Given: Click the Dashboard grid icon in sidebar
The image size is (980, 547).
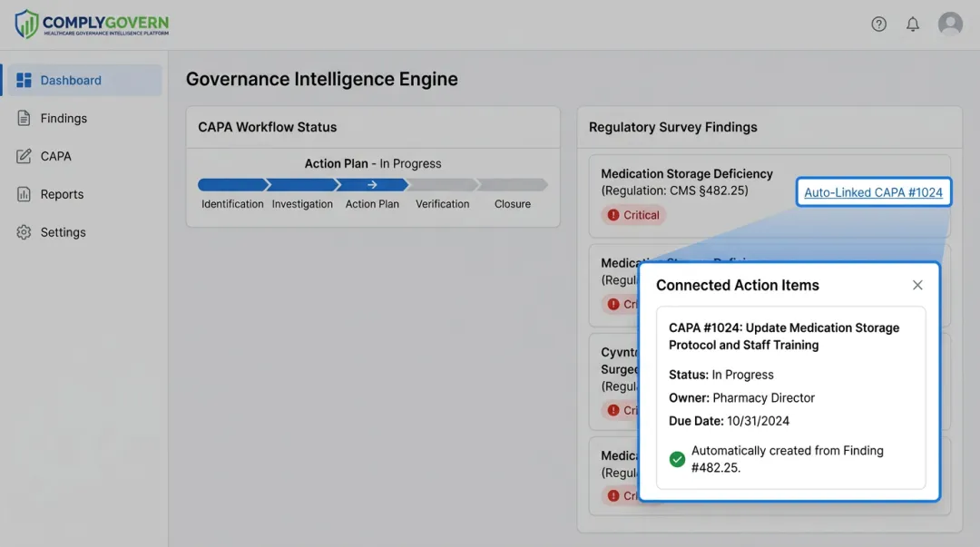Looking at the screenshot, I should point(24,80).
